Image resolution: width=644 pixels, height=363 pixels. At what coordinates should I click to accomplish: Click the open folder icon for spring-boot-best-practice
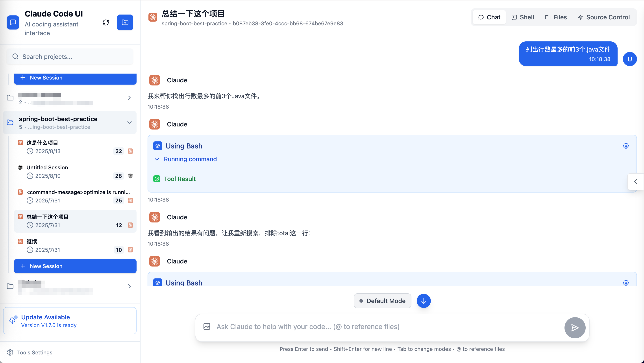point(10,122)
